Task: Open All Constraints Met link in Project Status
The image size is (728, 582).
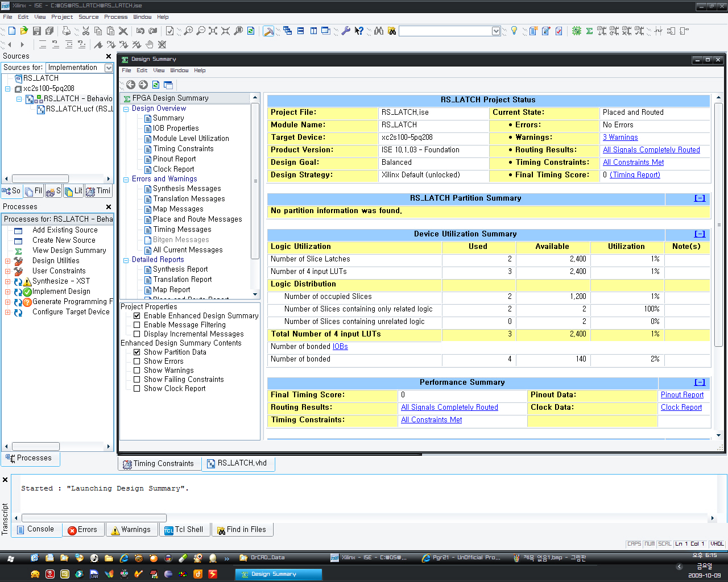Action: coord(633,163)
